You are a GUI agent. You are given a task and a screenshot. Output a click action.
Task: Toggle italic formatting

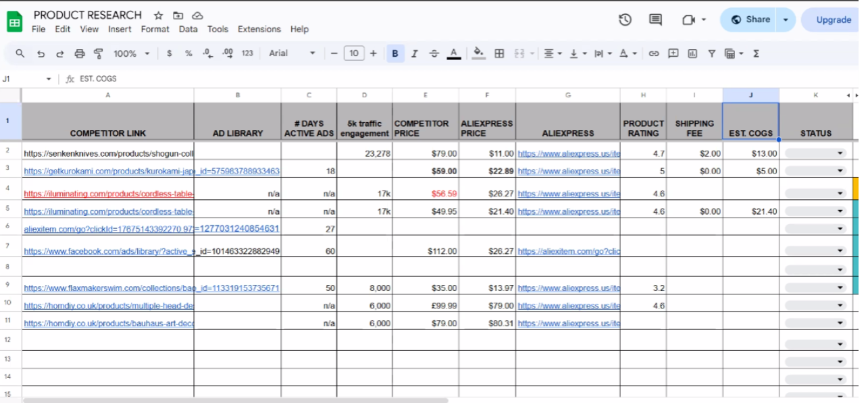click(415, 53)
